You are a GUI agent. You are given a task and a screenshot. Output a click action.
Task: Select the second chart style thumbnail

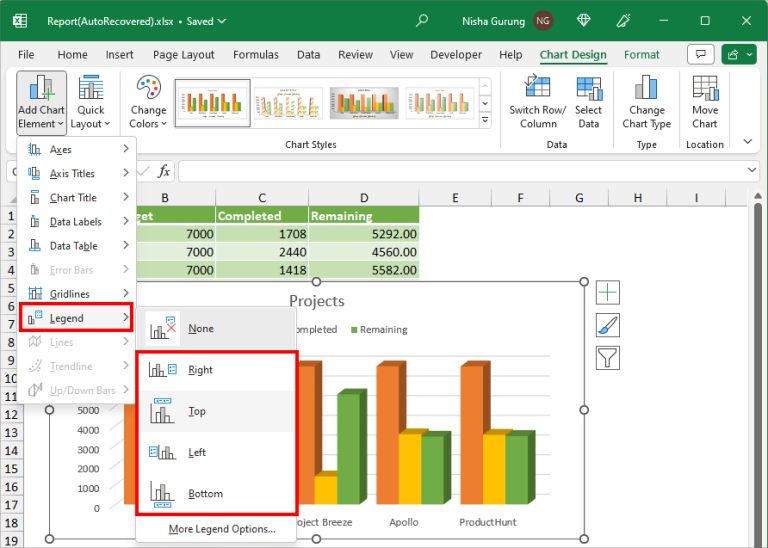pyautogui.click(x=288, y=103)
